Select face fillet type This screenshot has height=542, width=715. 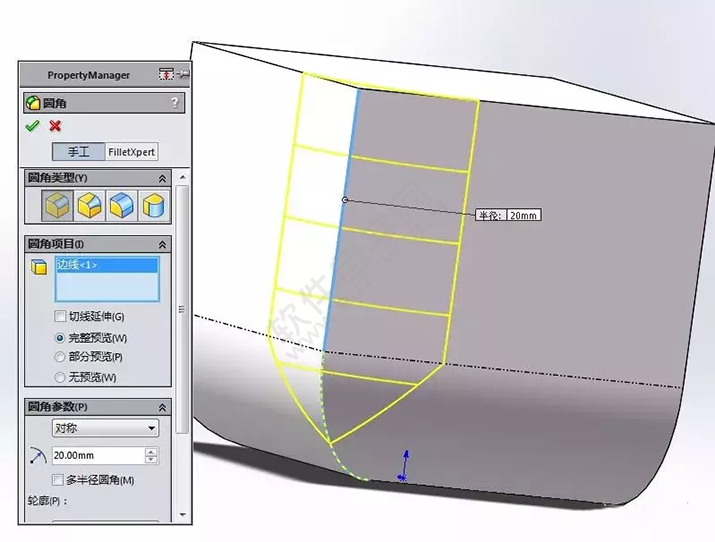(121, 205)
